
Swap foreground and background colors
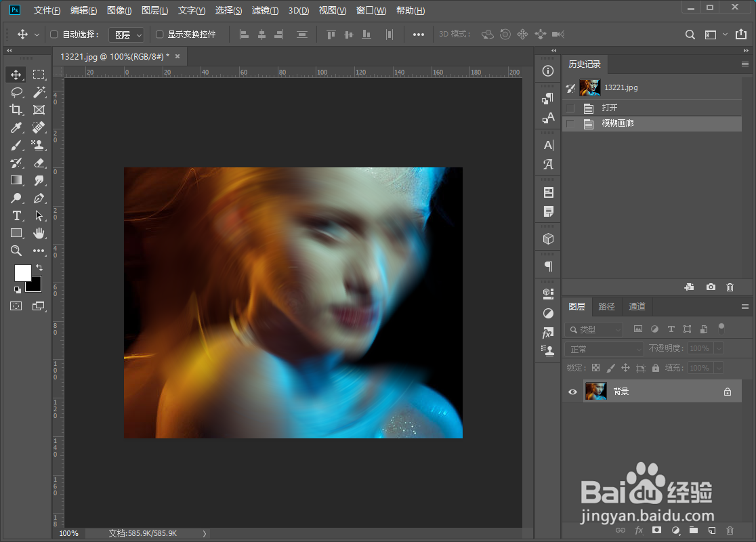[39, 267]
